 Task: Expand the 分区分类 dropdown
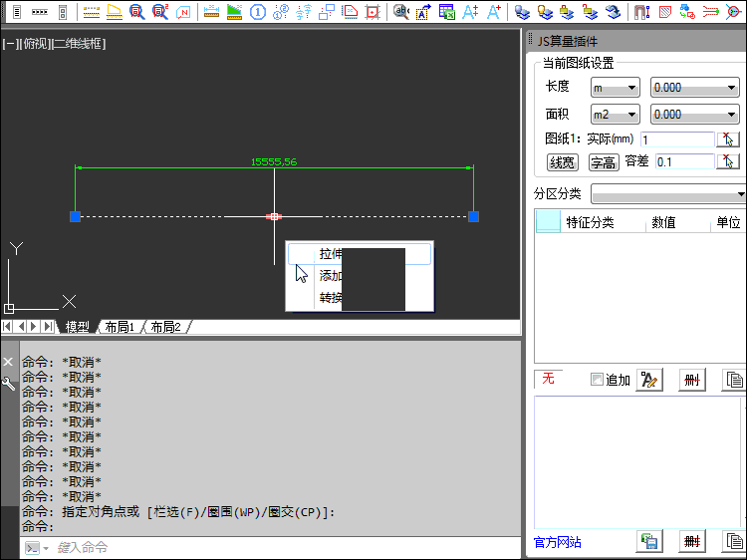668,193
